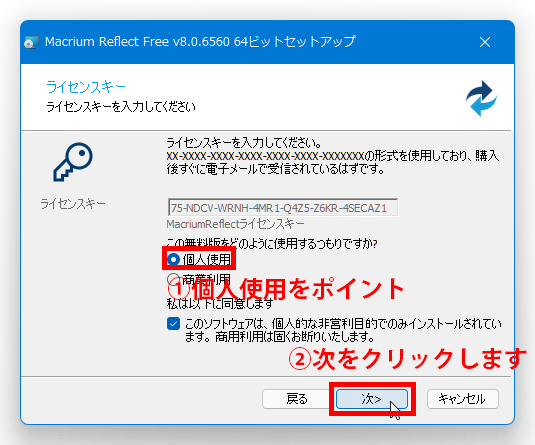Click the license key input field
The height and width of the screenshot is (445, 535).
283,207
